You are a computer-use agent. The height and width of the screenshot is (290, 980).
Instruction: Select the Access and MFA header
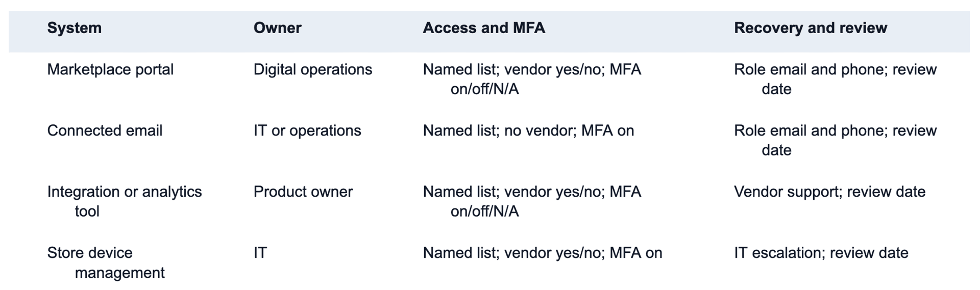[484, 28]
